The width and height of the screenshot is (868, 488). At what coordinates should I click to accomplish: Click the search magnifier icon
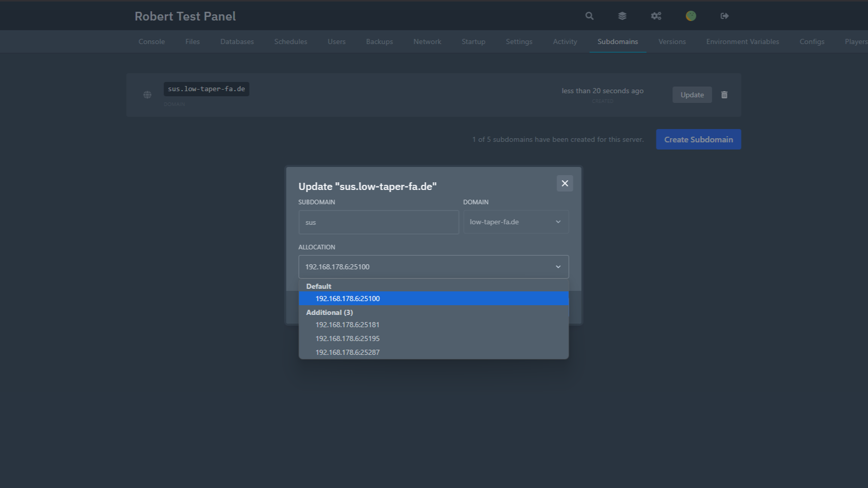coord(589,16)
